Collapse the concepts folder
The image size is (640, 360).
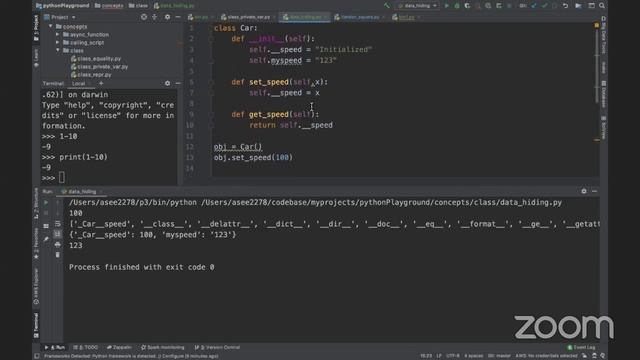(51, 26)
